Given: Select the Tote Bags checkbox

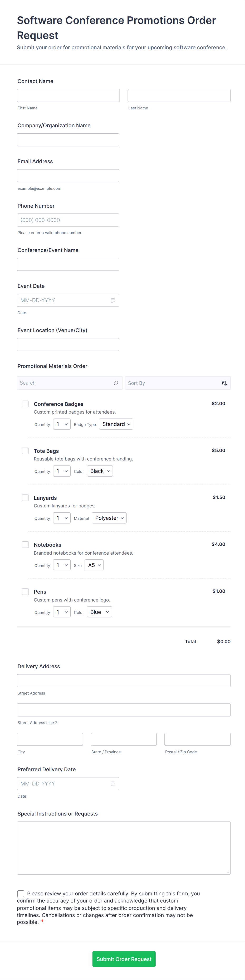Looking at the screenshot, I should (26, 451).
